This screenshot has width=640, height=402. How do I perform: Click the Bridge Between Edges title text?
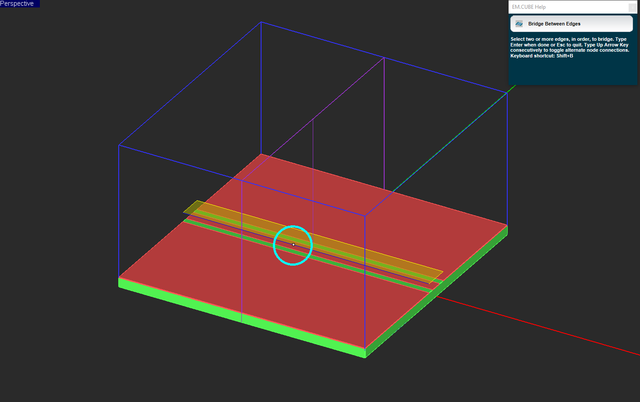coord(554,24)
